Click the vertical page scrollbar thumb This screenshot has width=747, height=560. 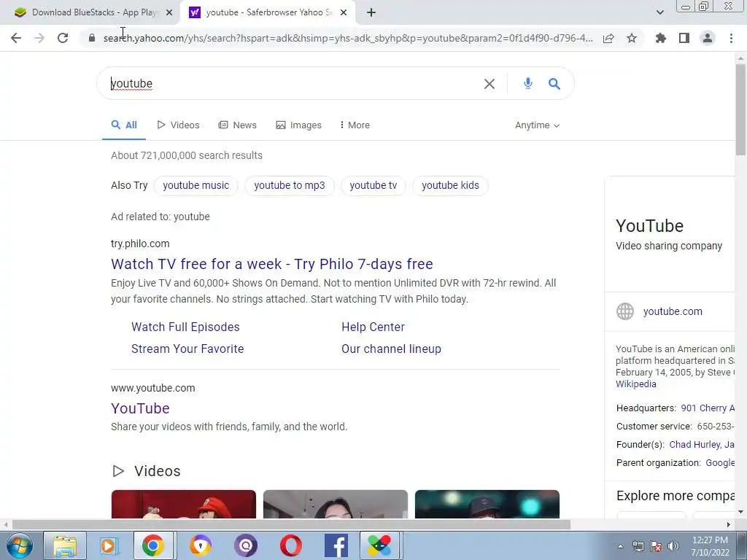tap(740, 109)
